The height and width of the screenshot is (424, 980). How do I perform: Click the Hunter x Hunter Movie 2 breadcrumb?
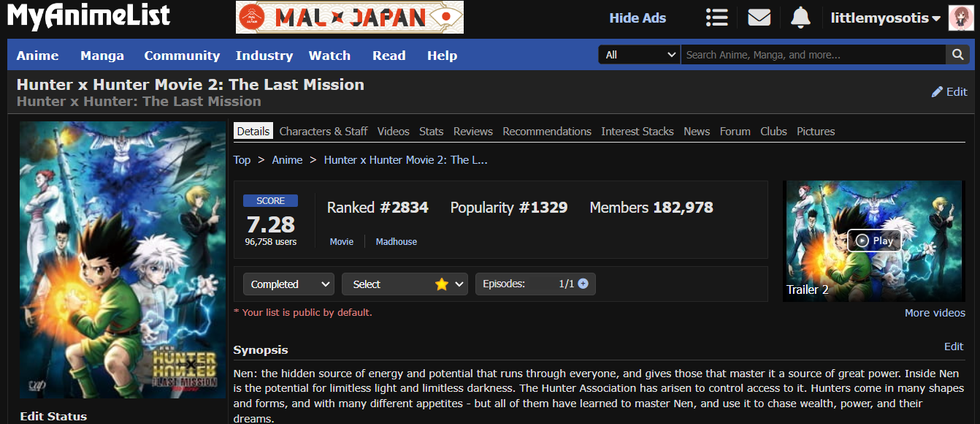click(406, 160)
